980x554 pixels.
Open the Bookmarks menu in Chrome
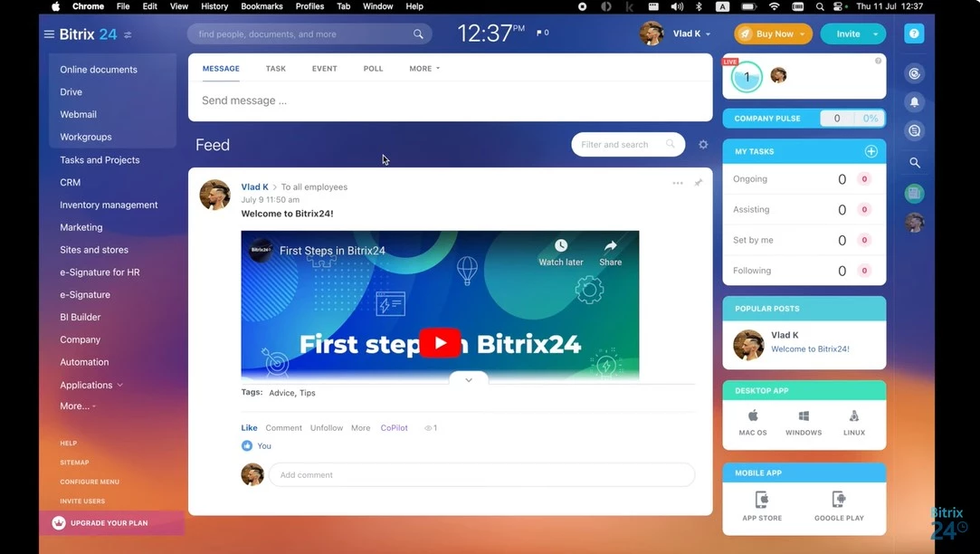click(262, 6)
